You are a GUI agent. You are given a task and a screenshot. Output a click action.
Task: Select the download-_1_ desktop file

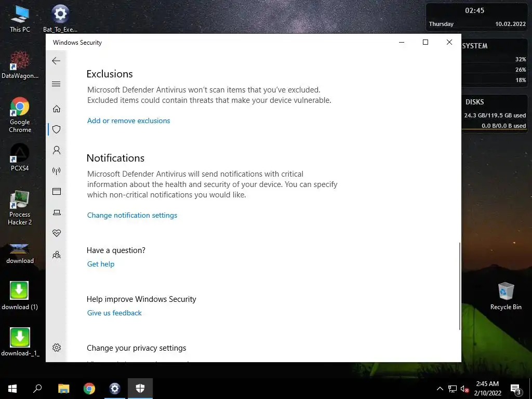pos(20,342)
